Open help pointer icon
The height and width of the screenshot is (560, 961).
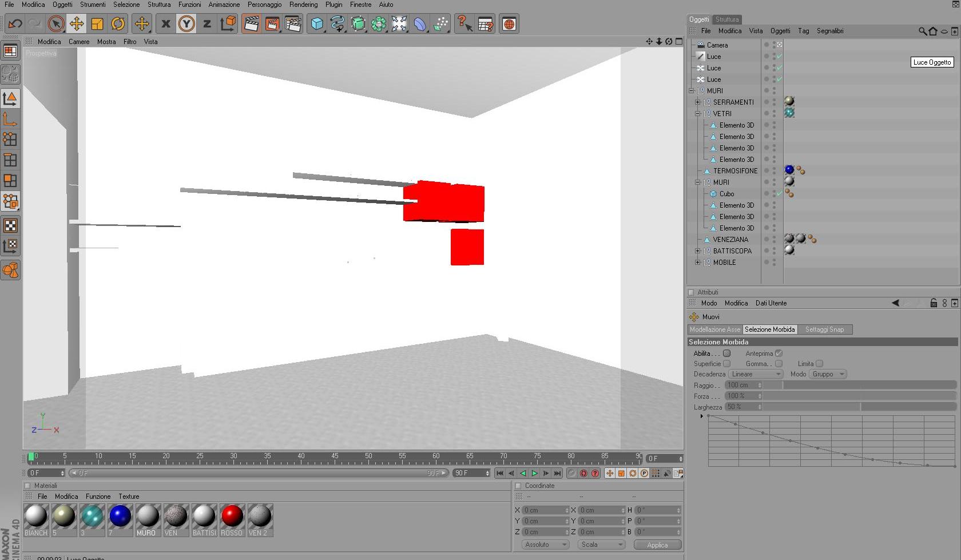[464, 24]
